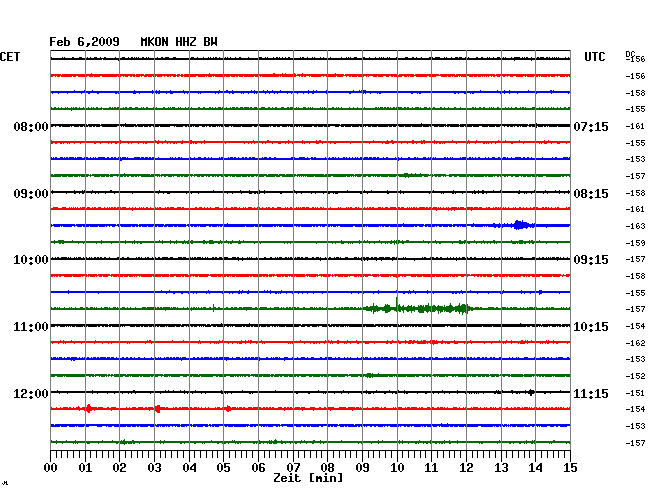The width and height of the screenshot is (650, 494).
Task: Select the "11:00" CET time label
Action: [x=31, y=327]
